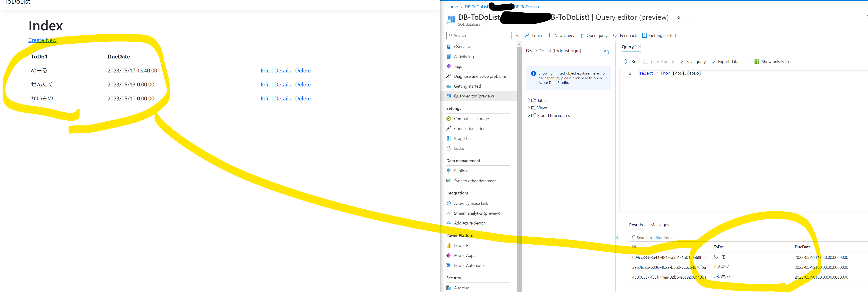The image size is (868, 302).
Task: Click the Save query download icon
Action: [x=681, y=62]
